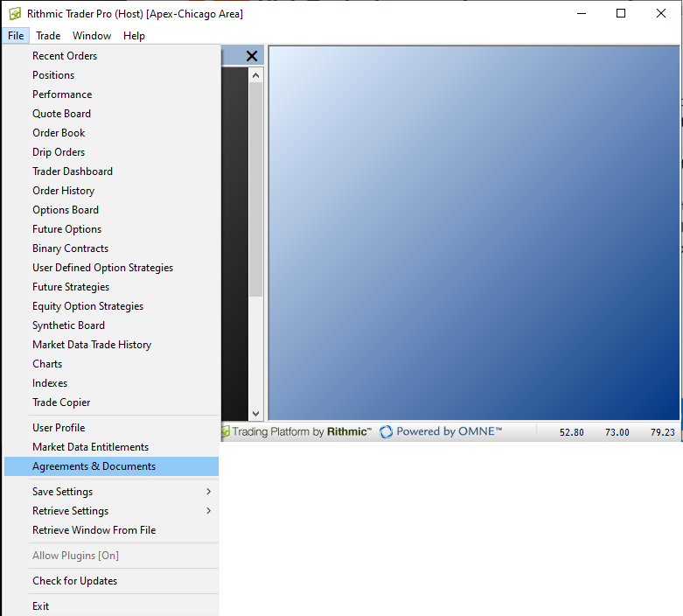Click the Rithmic logo in status bar

coord(226,432)
